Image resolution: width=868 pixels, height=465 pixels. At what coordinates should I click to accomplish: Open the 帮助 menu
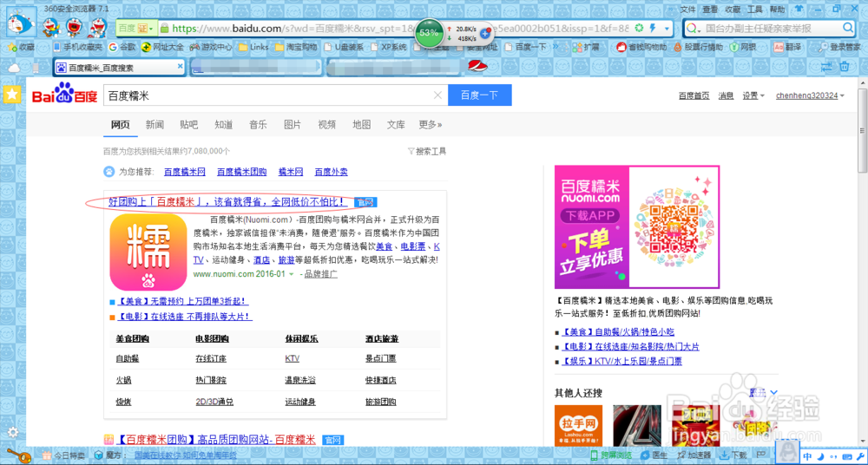777,10
